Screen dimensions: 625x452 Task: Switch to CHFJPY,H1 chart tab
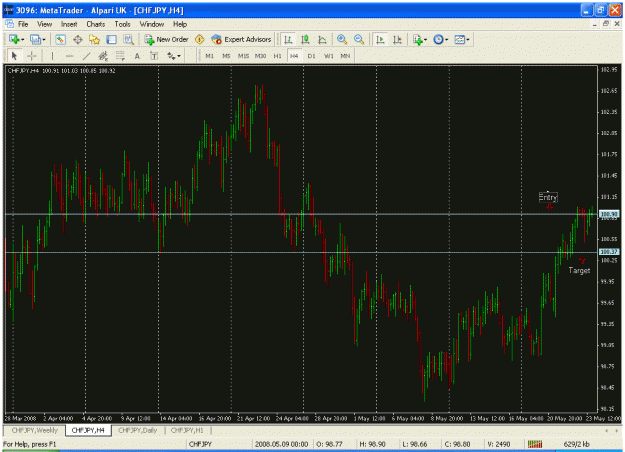[187, 430]
